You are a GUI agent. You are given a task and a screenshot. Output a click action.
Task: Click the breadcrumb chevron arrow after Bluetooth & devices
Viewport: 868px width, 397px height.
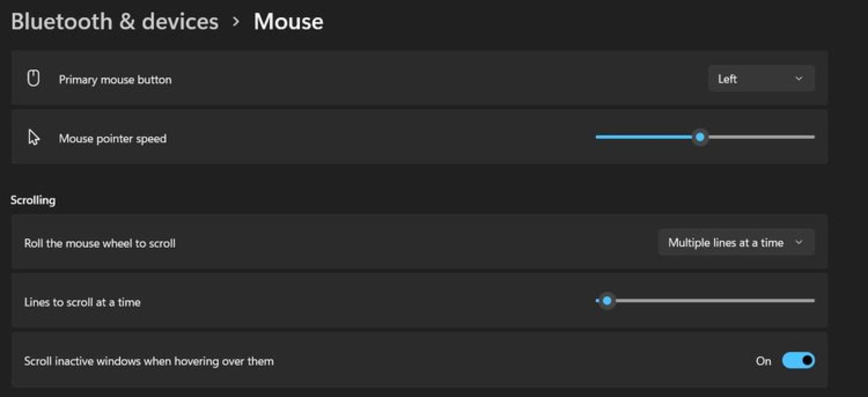pos(236,22)
